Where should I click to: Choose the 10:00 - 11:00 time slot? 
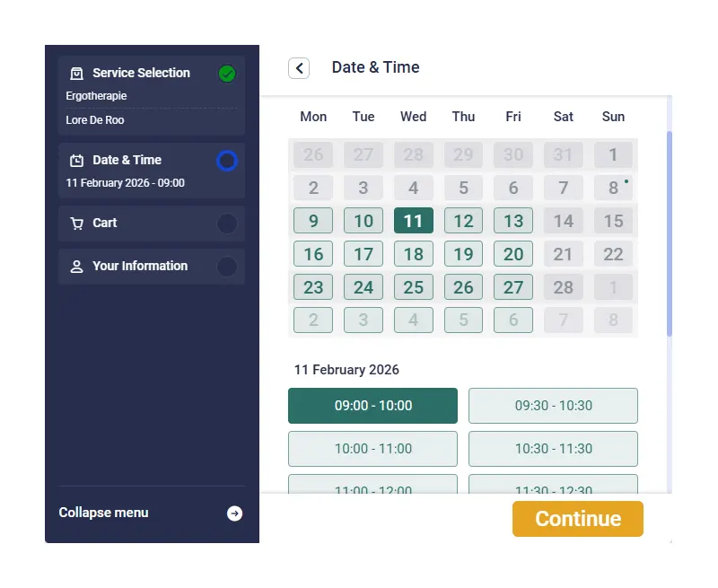pyautogui.click(x=372, y=449)
